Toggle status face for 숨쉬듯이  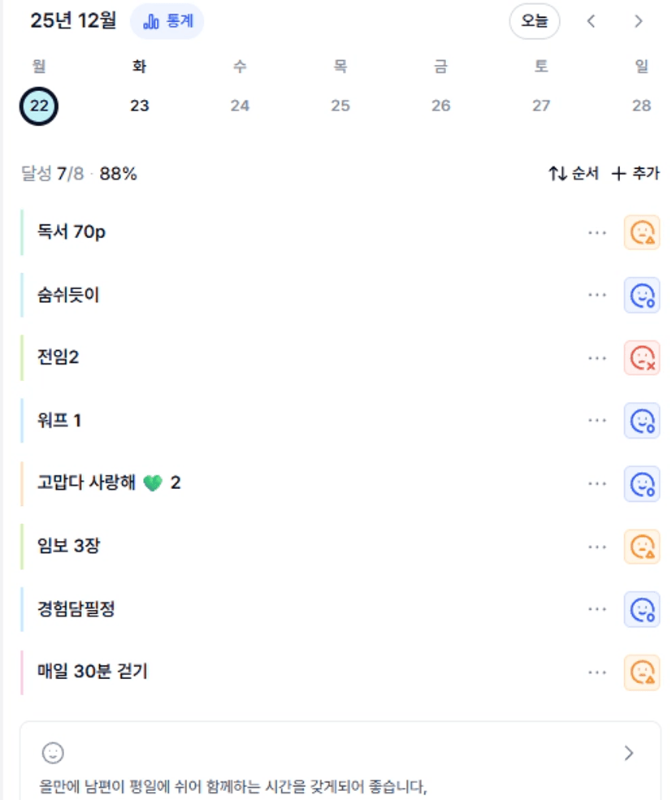pos(642,296)
